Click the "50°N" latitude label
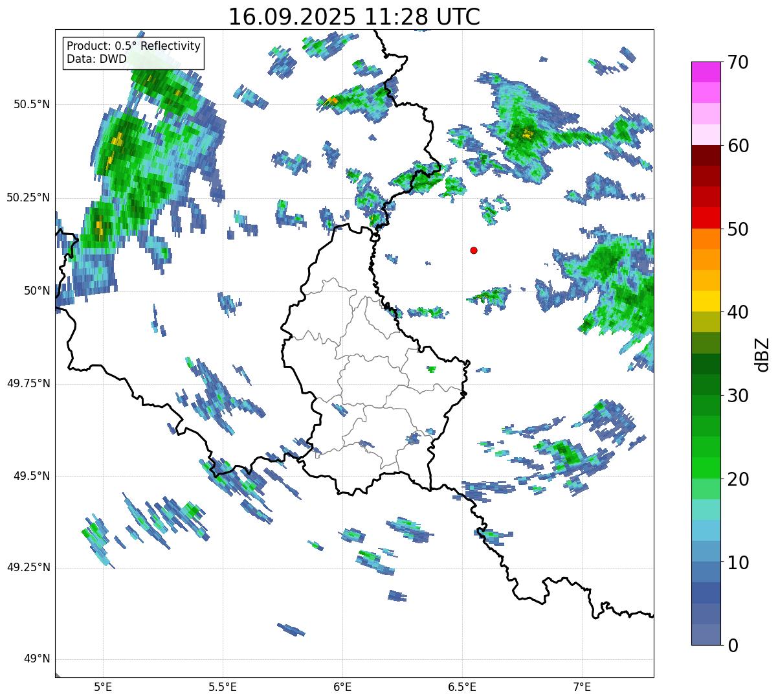This screenshot has height=700, width=778. tap(37, 290)
